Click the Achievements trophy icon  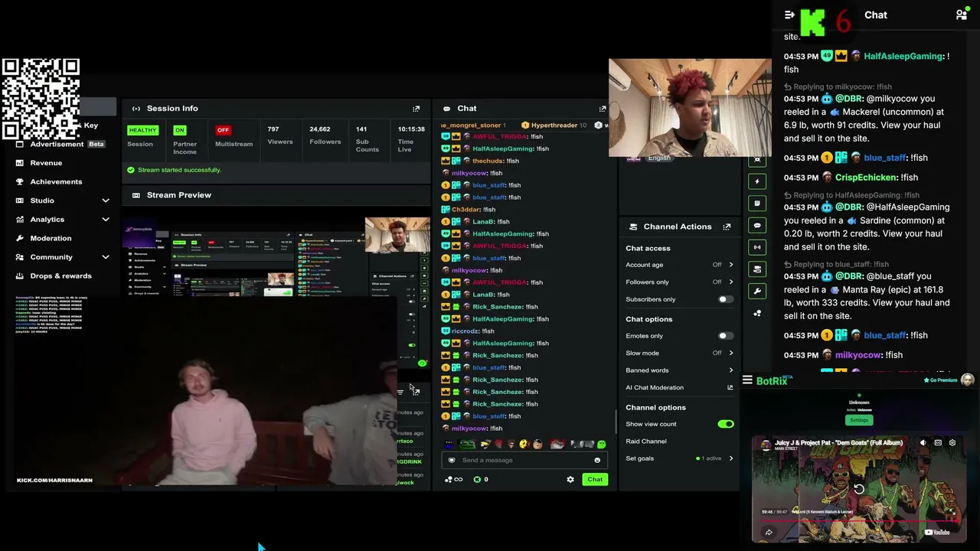pos(20,182)
